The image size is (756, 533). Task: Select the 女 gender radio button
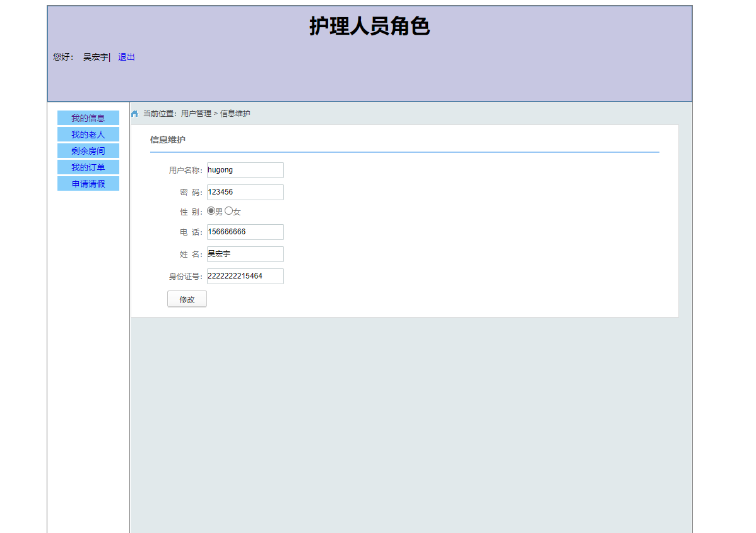[228, 211]
